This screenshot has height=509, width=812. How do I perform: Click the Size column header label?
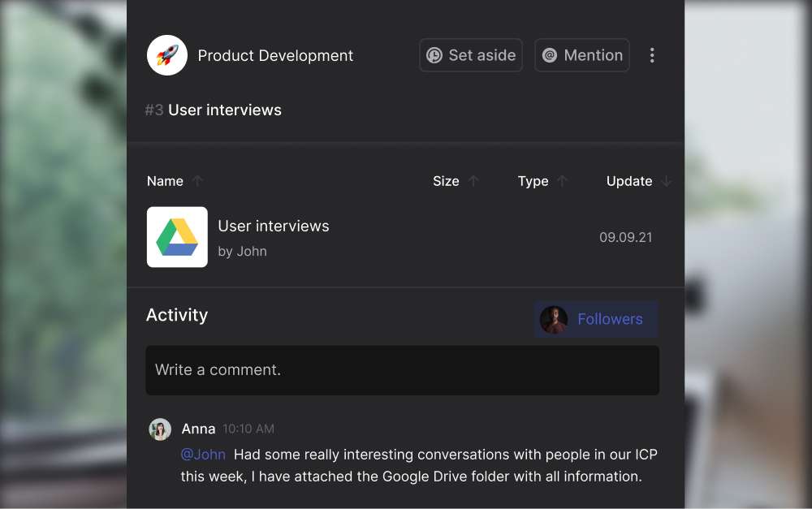(446, 181)
